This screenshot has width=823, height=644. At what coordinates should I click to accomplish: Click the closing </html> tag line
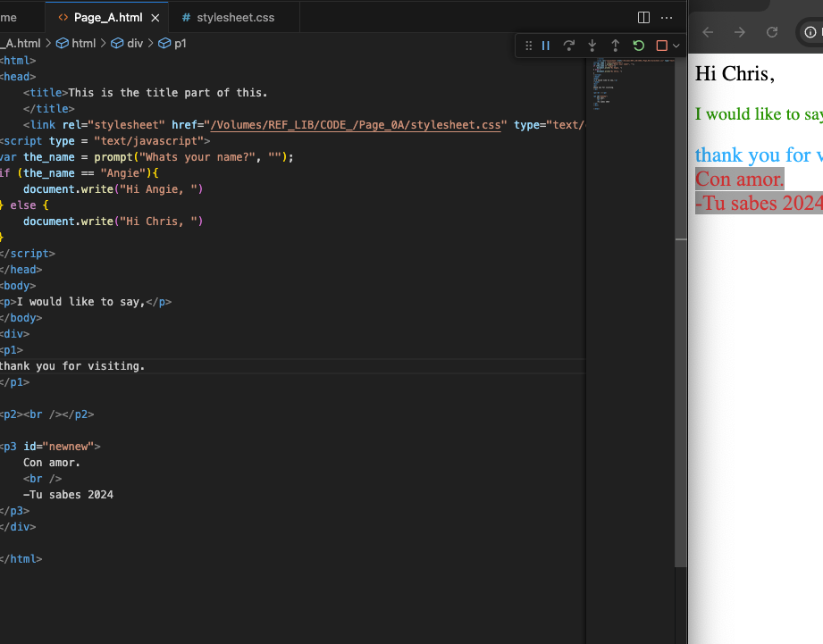[x=21, y=559]
